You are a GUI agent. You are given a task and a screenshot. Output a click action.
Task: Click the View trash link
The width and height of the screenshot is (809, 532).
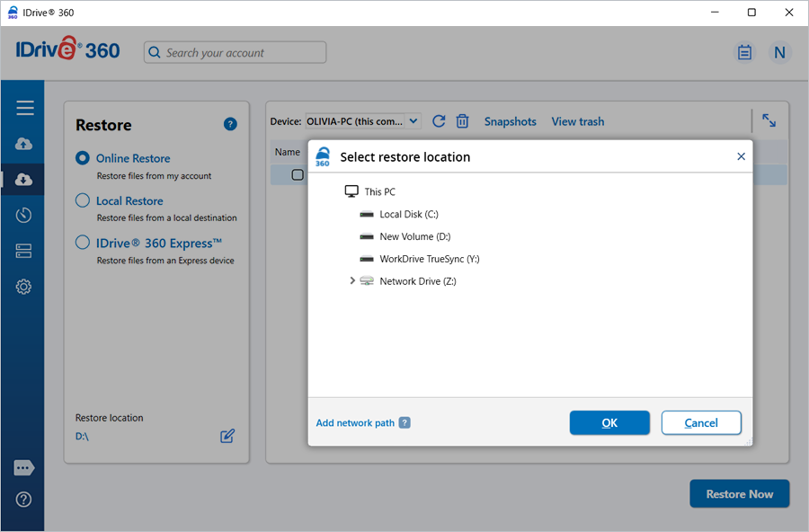(x=577, y=121)
